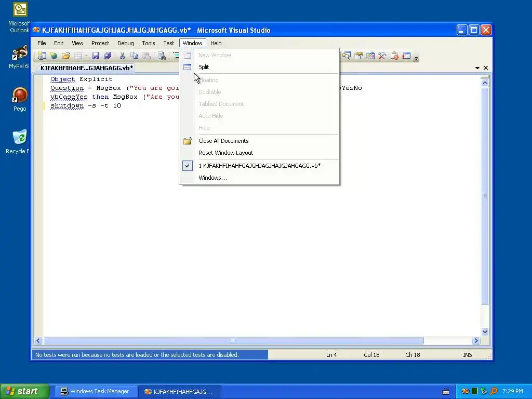The height and width of the screenshot is (399, 532).
Task: Click the horizontal scrollbar left arrow
Action: click(x=38, y=340)
